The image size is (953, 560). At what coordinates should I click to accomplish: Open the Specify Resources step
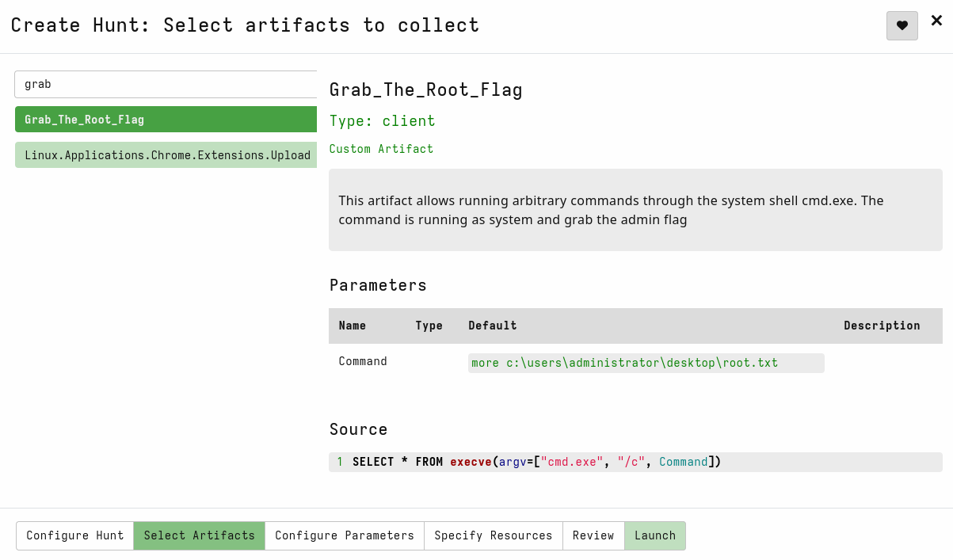[x=494, y=535]
